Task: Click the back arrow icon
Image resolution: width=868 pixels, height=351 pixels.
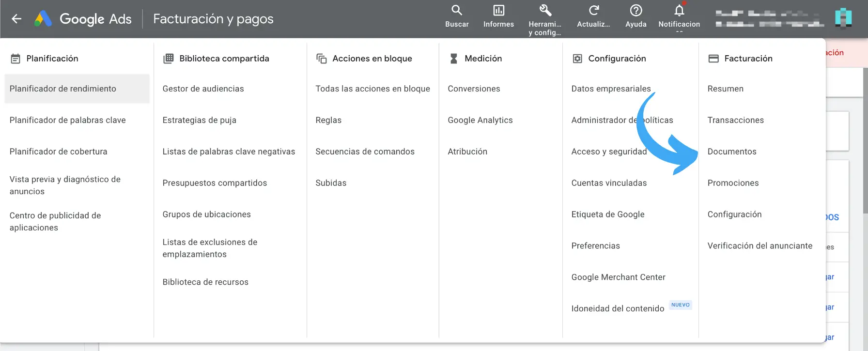Action: click(16, 19)
